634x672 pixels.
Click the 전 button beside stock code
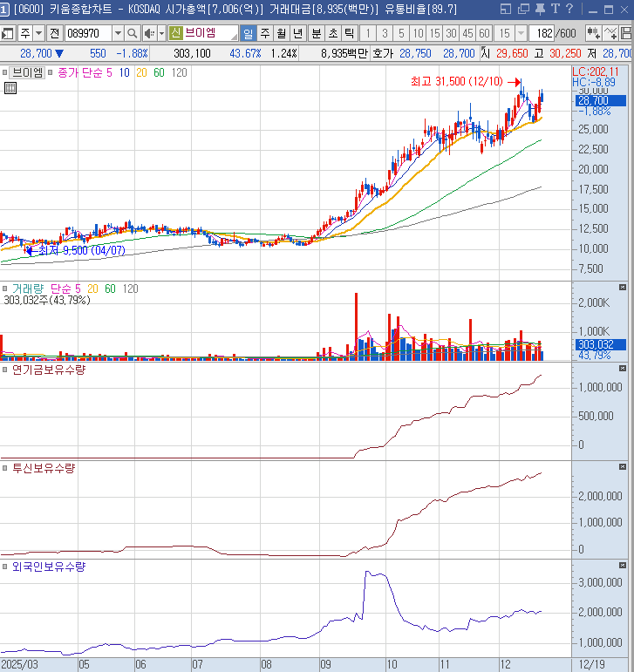[54, 33]
